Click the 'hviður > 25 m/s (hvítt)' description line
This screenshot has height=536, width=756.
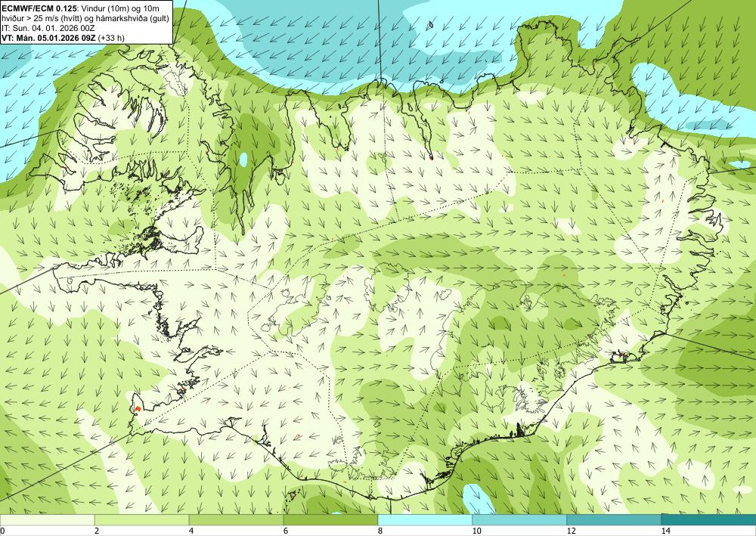click(85, 18)
